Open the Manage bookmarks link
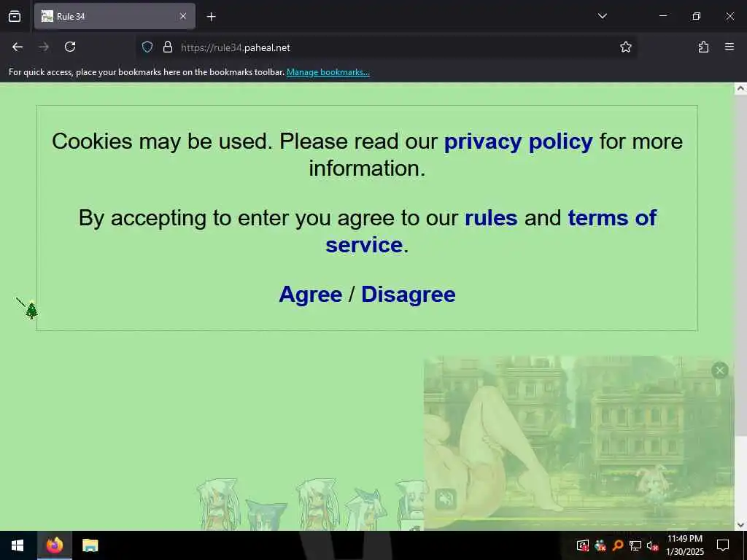The width and height of the screenshot is (747, 560). pyautogui.click(x=328, y=72)
